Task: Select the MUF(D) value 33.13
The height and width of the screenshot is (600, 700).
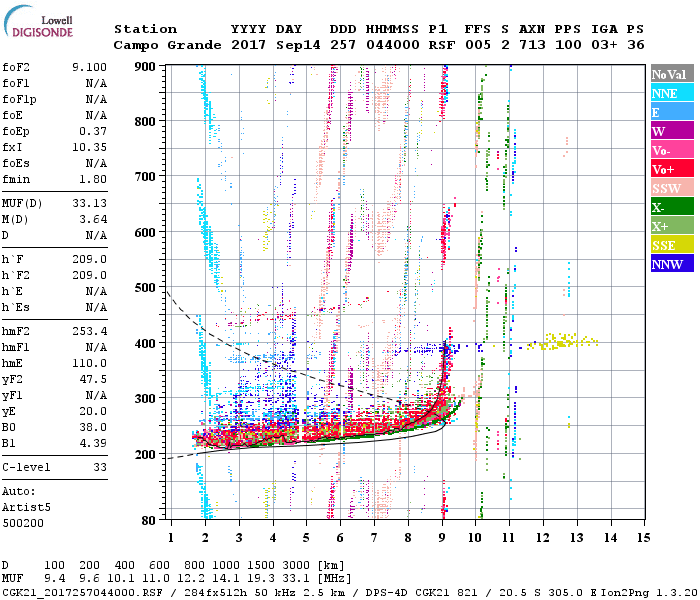Action: point(87,205)
